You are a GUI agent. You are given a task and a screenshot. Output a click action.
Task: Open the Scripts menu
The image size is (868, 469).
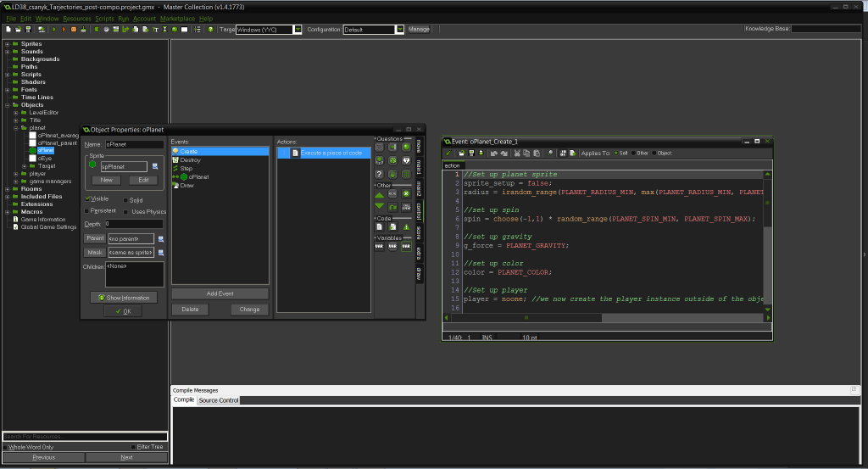(x=104, y=18)
